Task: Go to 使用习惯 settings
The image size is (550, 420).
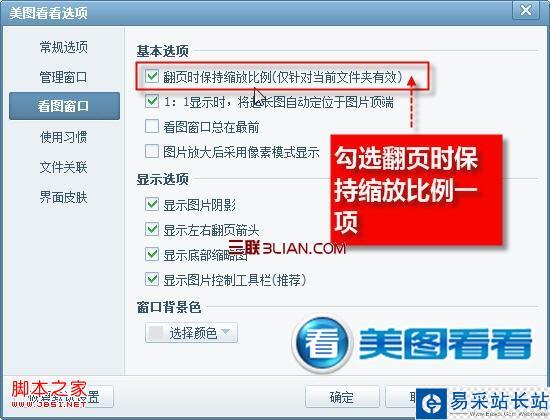Action: pyautogui.click(x=63, y=137)
